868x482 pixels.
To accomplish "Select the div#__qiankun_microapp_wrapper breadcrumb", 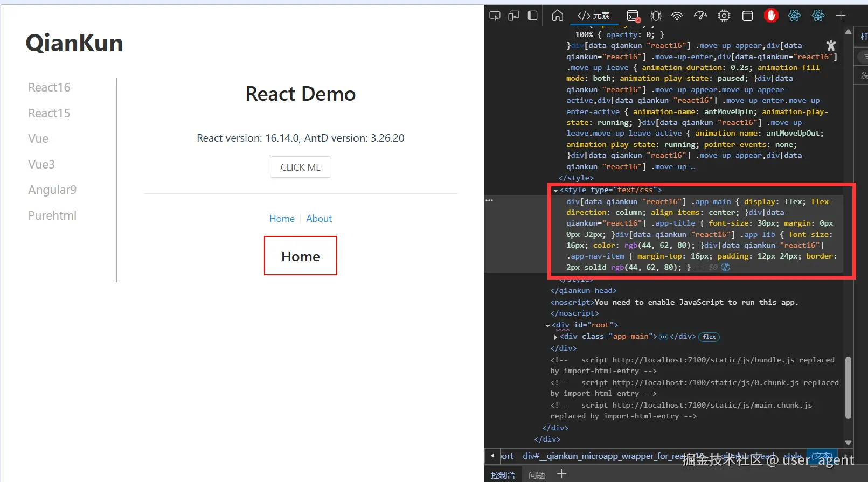I will coord(612,456).
